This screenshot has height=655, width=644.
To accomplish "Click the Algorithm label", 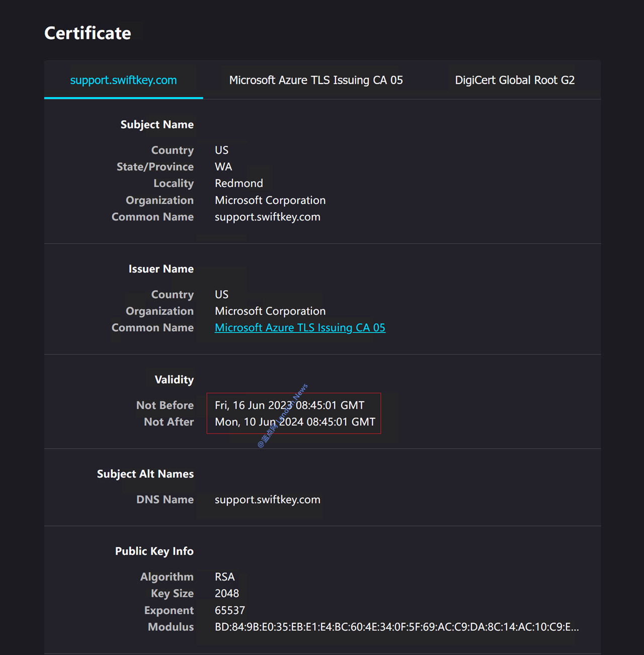I will (x=167, y=577).
